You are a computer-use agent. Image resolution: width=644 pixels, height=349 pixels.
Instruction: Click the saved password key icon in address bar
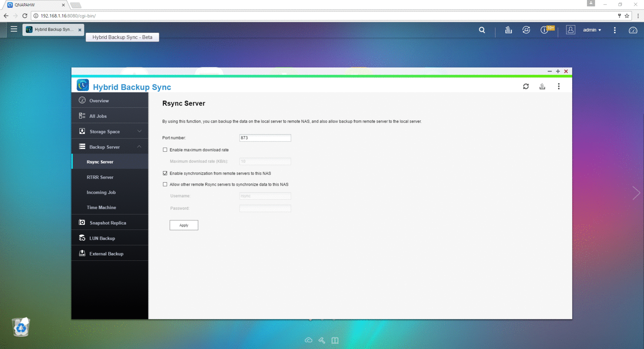[x=619, y=16]
